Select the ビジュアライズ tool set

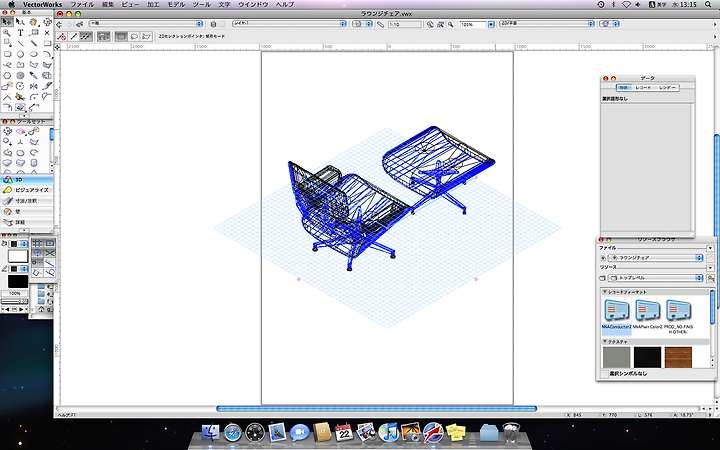[x=27, y=190]
